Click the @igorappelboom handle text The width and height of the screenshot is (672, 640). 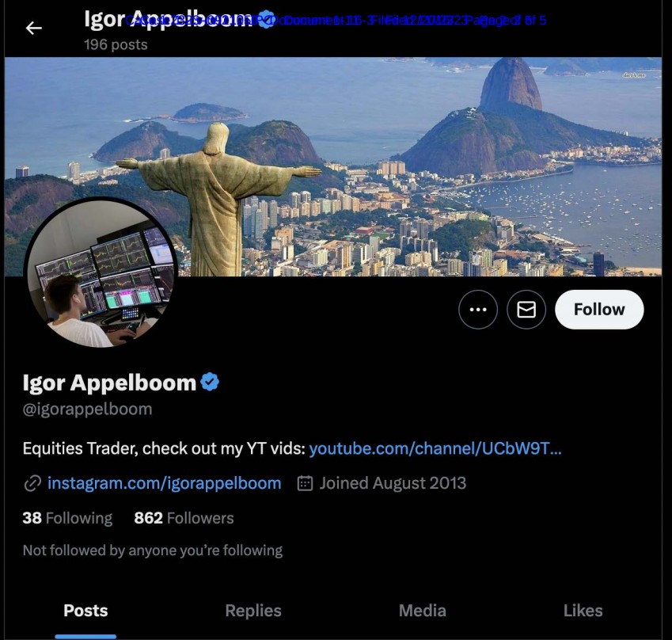87,410
